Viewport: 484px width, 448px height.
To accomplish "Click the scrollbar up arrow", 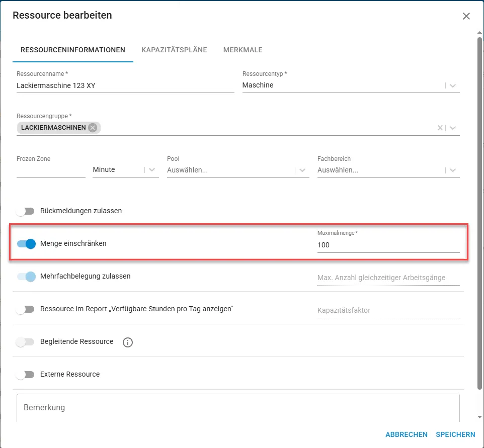I will (479, 32).
